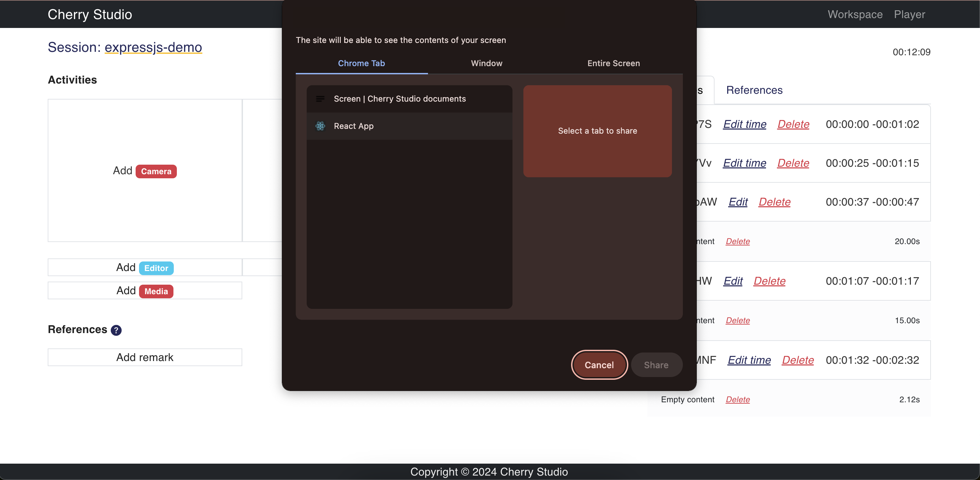Delete the 00:01:32 -00:02:32 entry
Viewport: 980px width, 480px height.
(798, 360)
